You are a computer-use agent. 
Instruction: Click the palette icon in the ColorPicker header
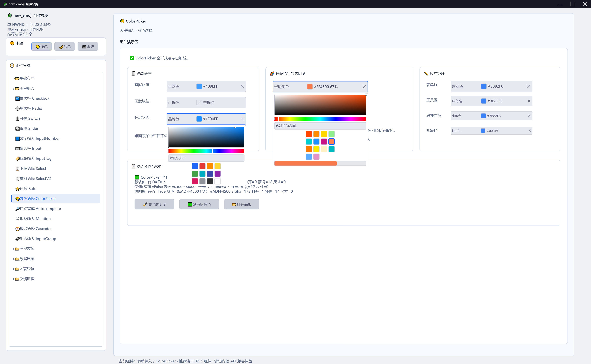coord(122,21)
